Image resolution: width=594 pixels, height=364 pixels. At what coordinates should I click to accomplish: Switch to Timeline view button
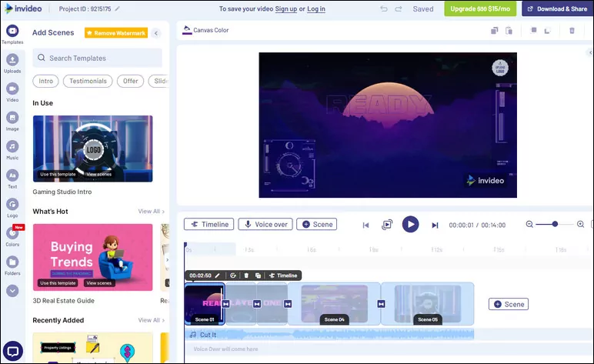pyautogui.click(x=209, y=224)
